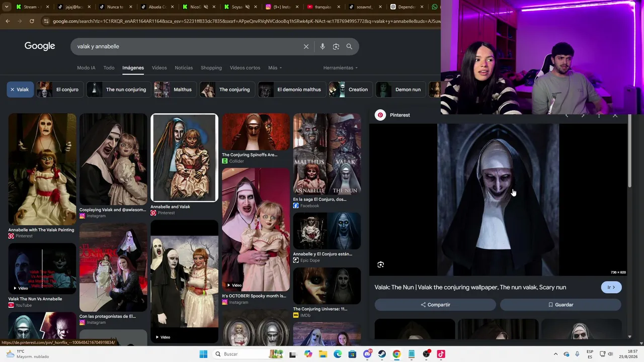644x362 pixels.
Task: Start voice search with the microphone icon
Action: (x=323, y=46)
